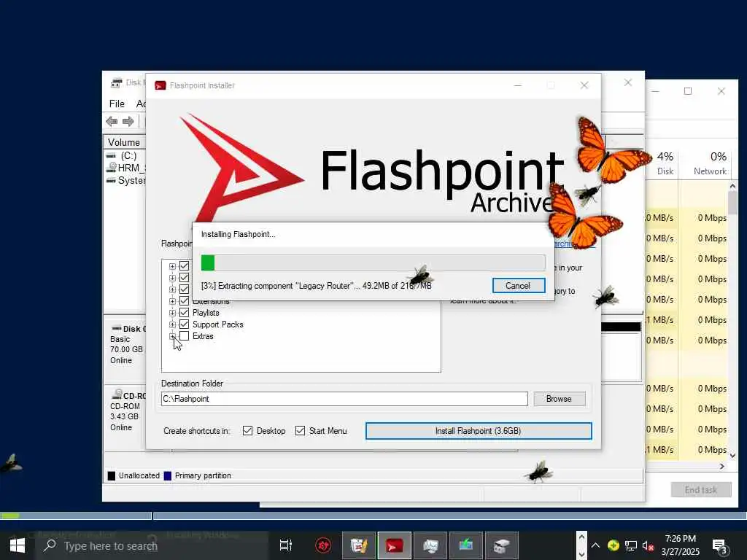Maximize the Task Manager window

click(x=688, y=91)
